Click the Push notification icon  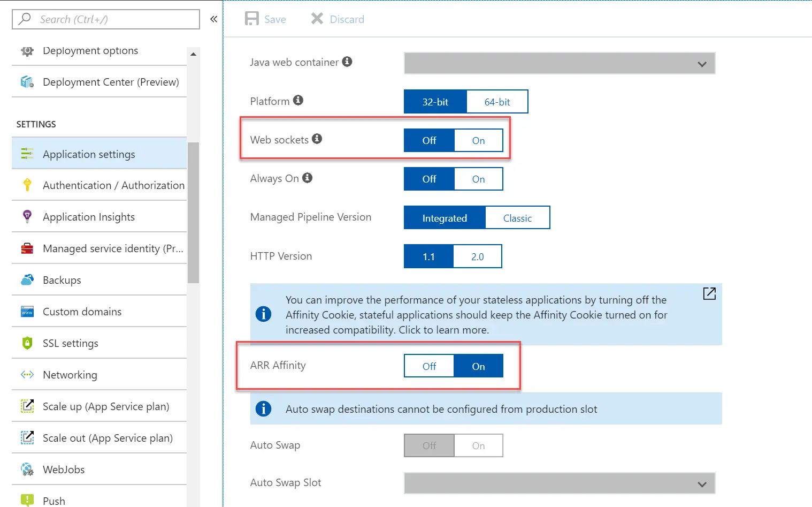[27, 500]
